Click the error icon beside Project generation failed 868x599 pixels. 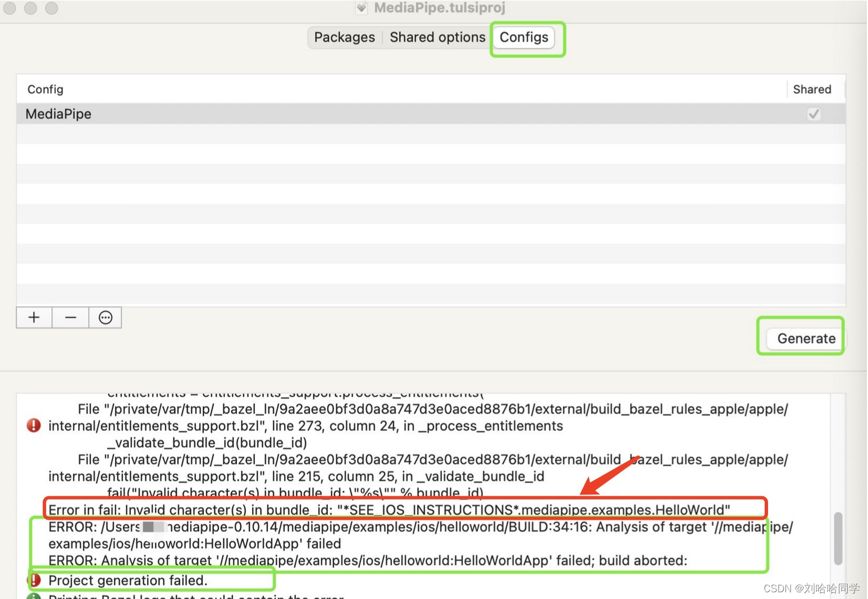coord(34,580)
